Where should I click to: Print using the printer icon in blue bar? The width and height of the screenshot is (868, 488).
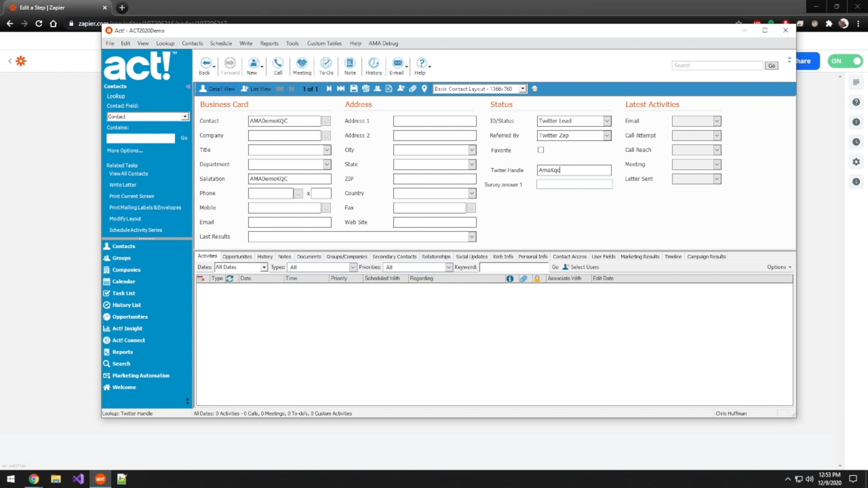click(x=366, y=89)
